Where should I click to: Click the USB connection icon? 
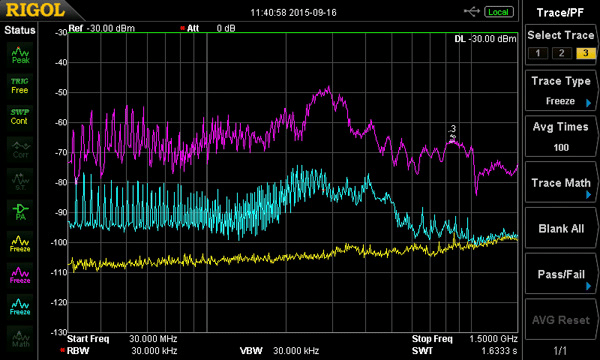coord(472,12)
